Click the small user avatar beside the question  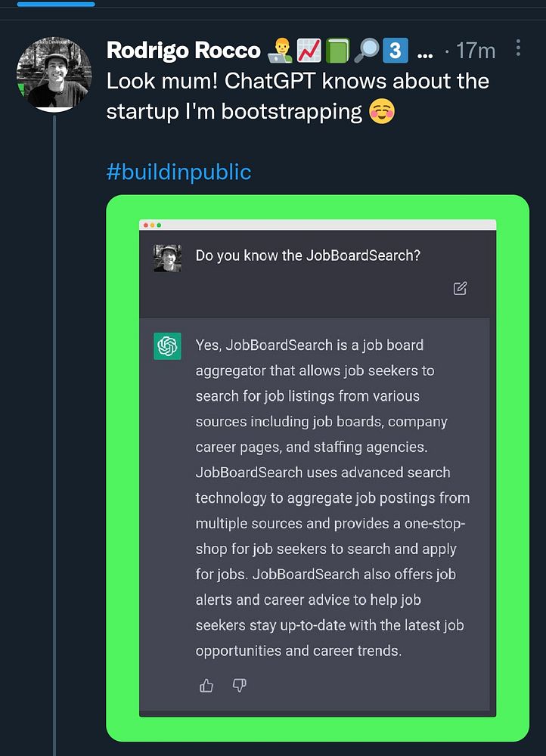[167, 259]
